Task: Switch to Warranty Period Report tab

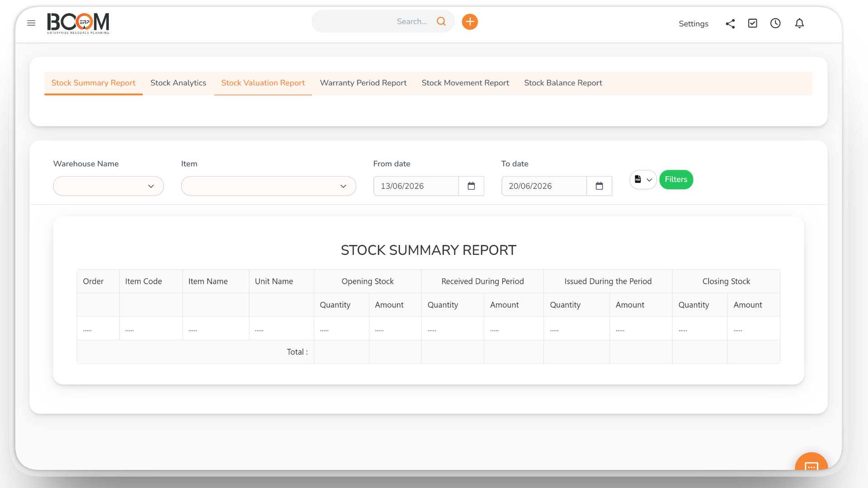Action: (x=363, y=83)
